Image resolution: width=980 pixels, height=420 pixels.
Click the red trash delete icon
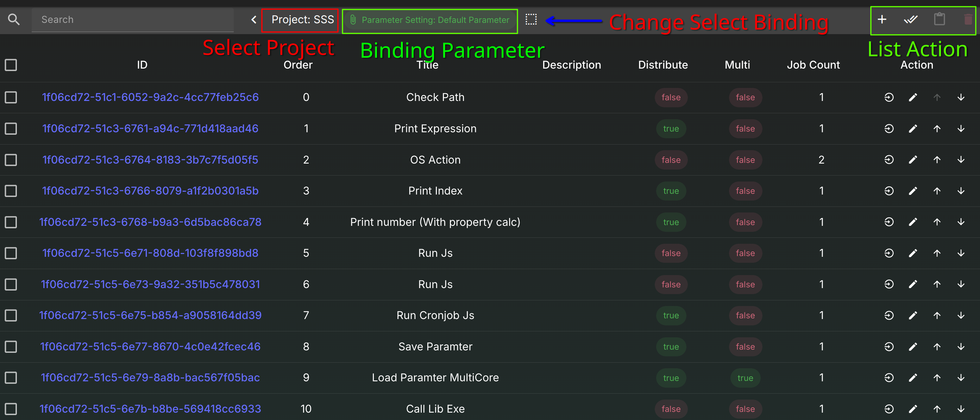967,19
